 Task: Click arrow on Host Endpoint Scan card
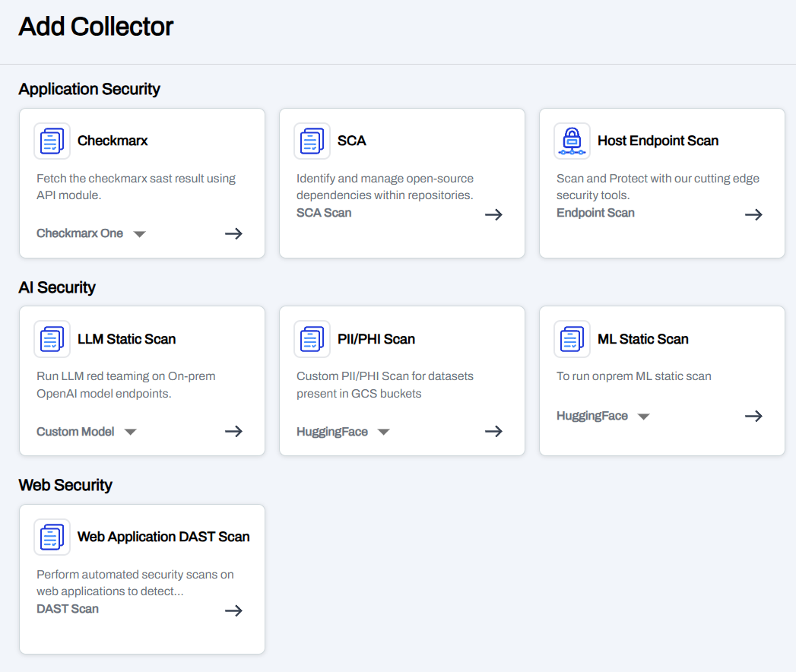753,214
